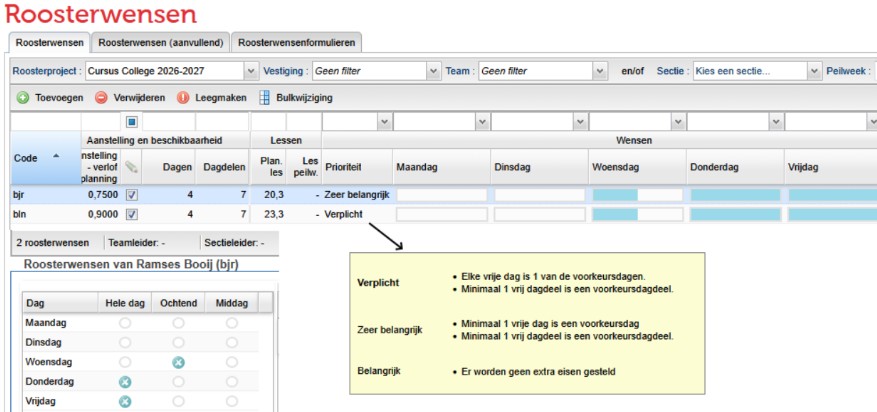Viewport: 877px width, 412px height.
Task: Click the Code filter input field
Action: click(x=45, y=122)
